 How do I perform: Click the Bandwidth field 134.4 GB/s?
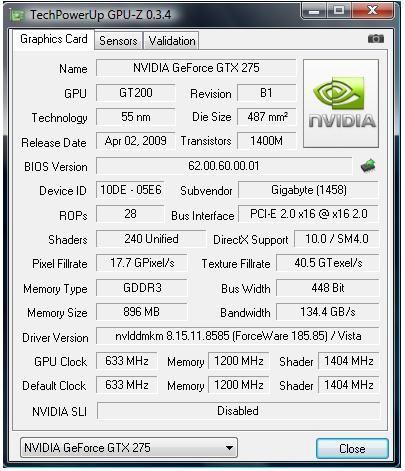coord(328,312)
